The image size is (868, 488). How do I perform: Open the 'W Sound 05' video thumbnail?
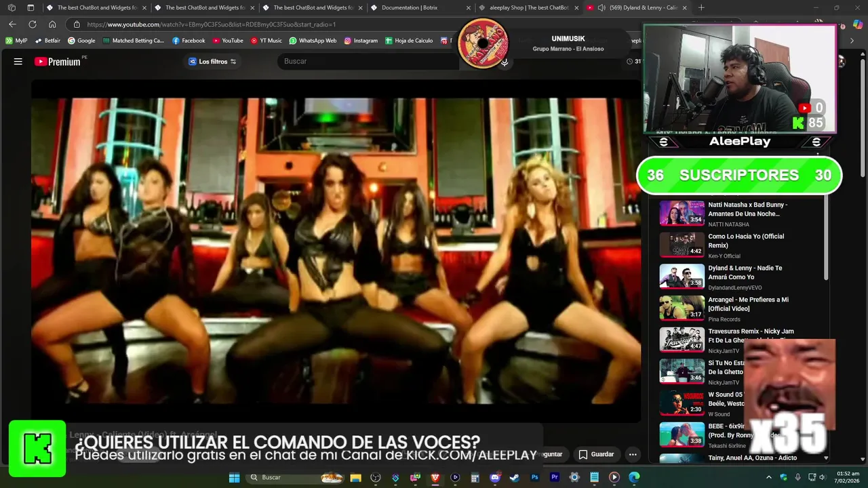pyautogui.click(x=682, y=403)
